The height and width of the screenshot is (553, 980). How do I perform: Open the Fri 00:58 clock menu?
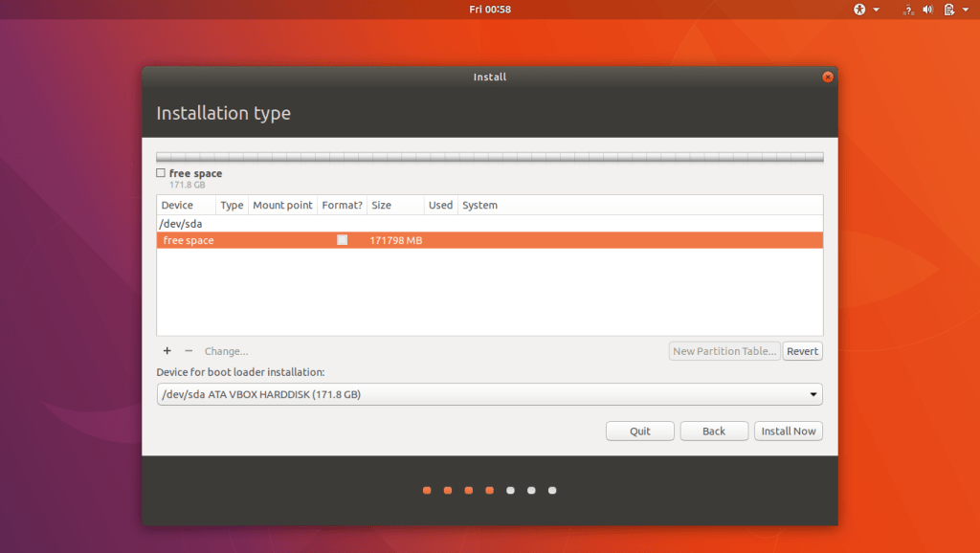coord(490,10)
